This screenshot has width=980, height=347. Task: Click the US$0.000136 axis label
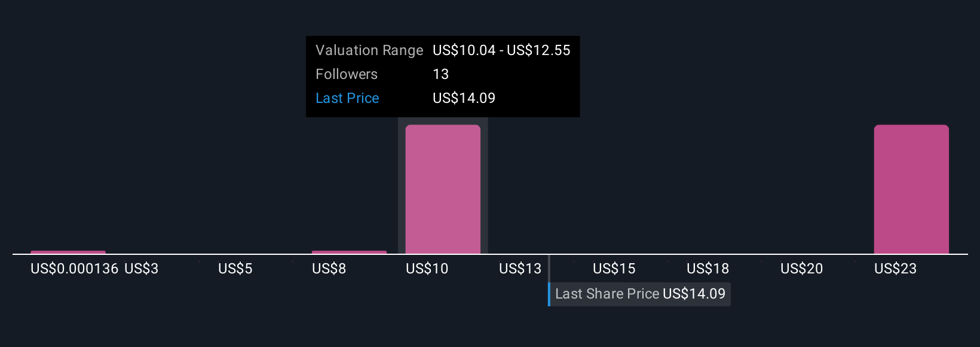point(75,269)
